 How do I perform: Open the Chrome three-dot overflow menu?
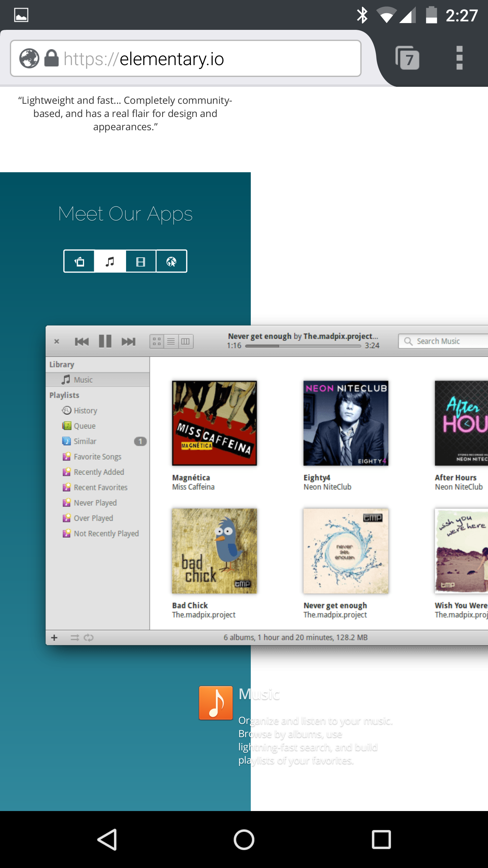coord(460,58)
